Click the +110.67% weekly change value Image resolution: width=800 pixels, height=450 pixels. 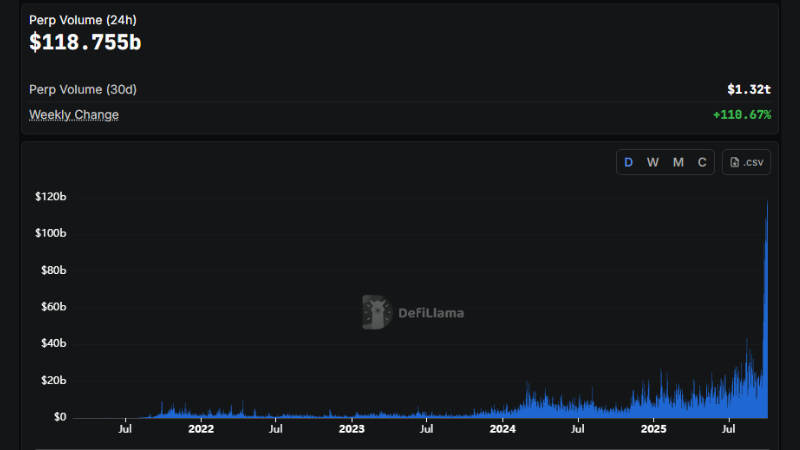(741, 115)
